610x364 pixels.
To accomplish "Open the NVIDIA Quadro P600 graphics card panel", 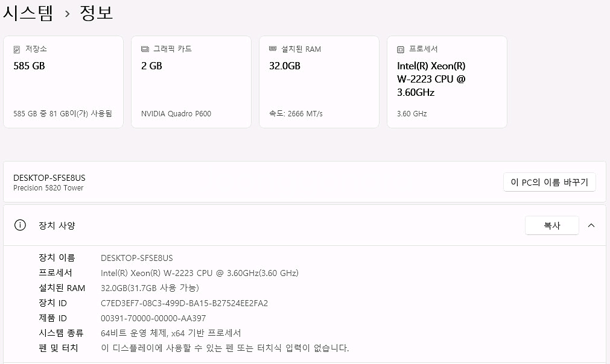I will pos(191,81).
